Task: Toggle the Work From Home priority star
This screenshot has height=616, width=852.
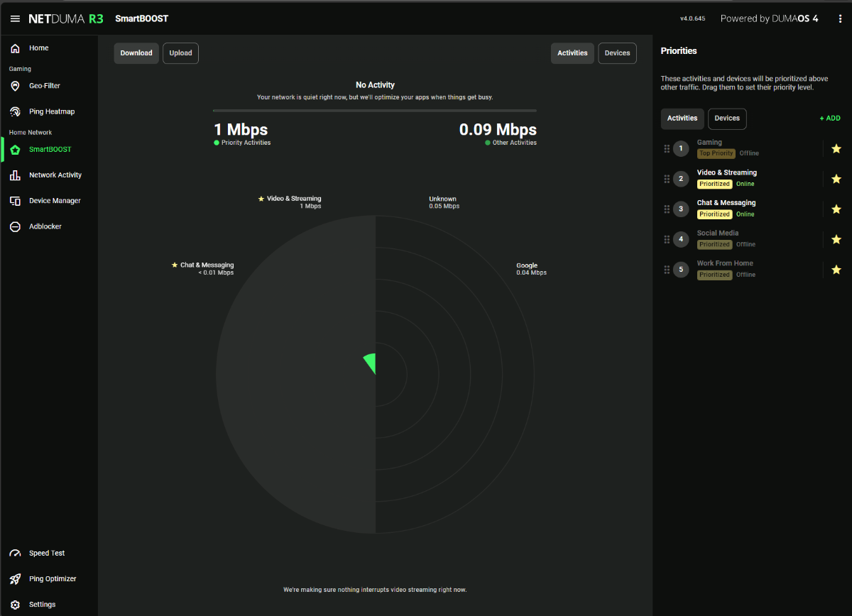Action: tap(836, 270)
